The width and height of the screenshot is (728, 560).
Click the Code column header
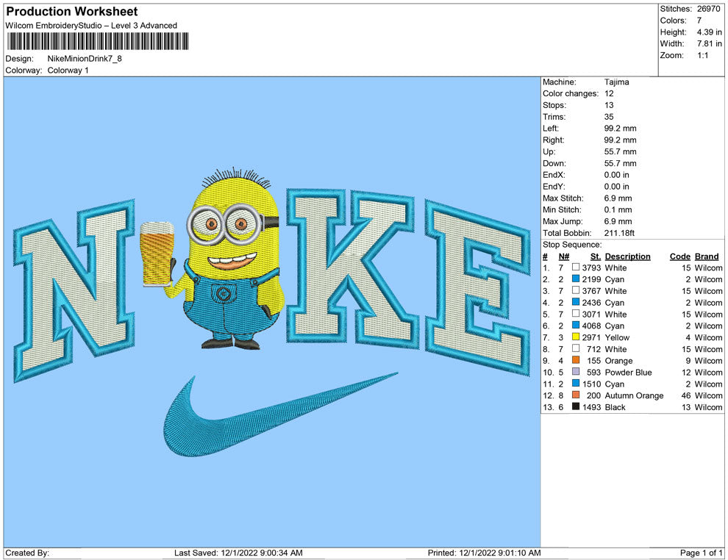pos(679,256)
